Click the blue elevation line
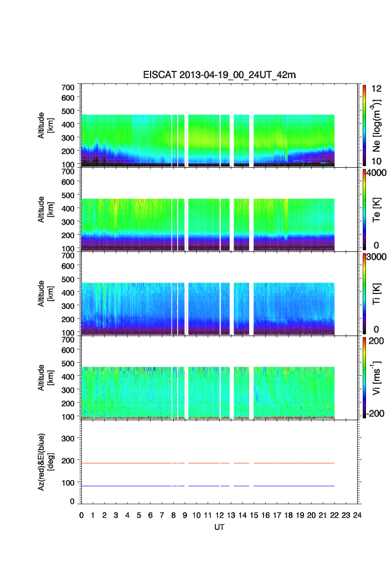This screenshot has width=392, height=588. click(x=208, y=486)
